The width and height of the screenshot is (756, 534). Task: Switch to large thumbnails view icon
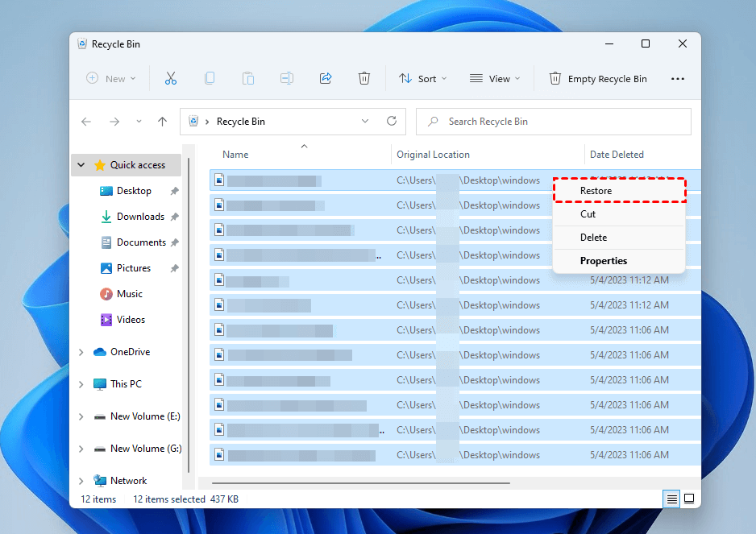point(689,499)
